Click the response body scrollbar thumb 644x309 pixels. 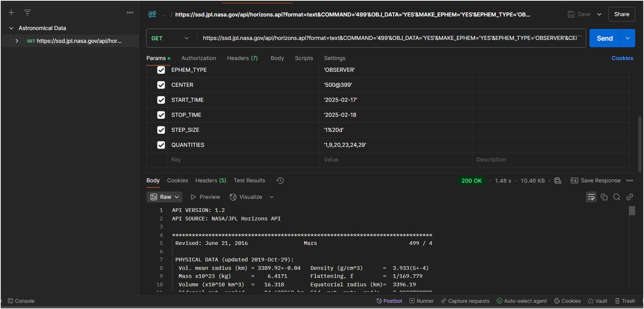pyautogui.click(x=632, y=211)
